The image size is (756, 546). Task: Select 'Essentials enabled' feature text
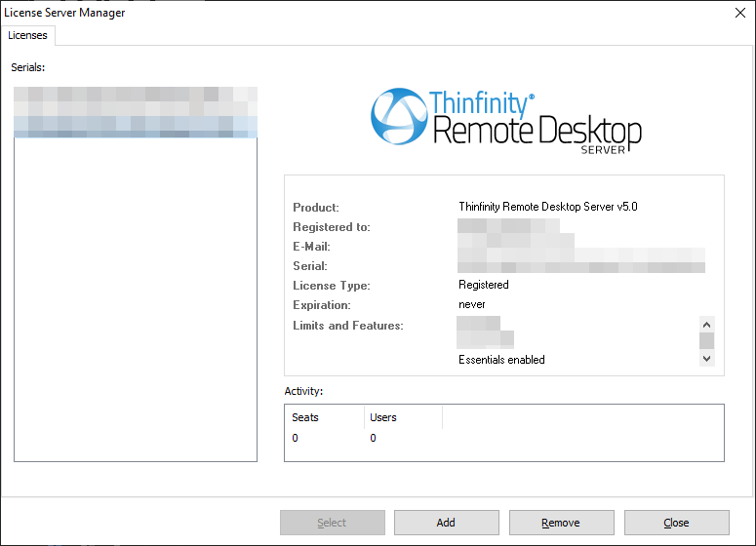501,360
